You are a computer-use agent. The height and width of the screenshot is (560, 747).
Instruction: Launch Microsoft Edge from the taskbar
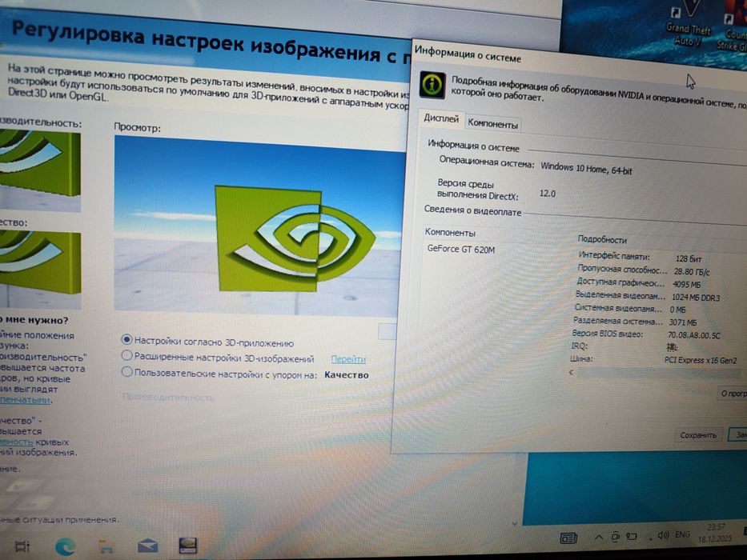(x=65, y=546)
